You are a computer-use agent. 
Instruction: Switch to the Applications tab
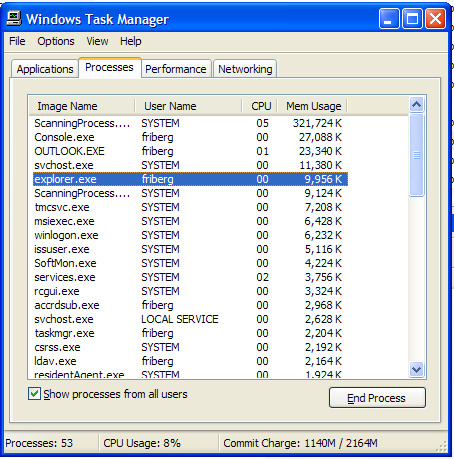[x=45, y=69]
